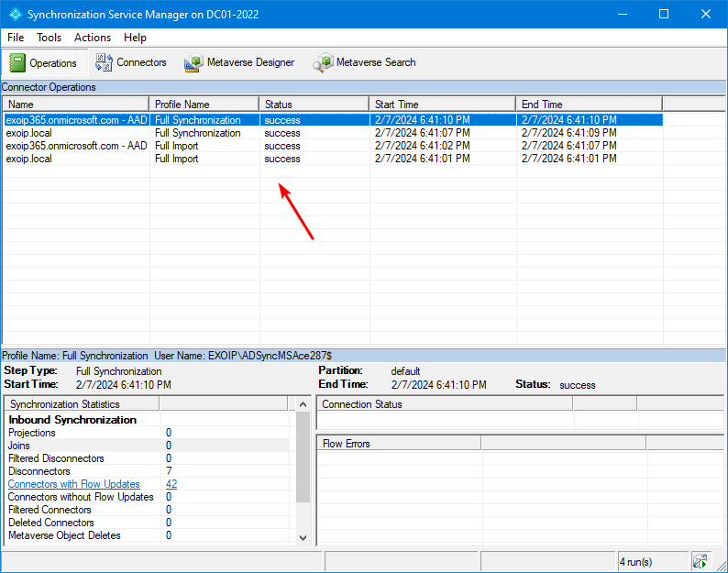Screen dimensions: 728x573
Task: Click the Synchronization Service Manager title bar icon
Action: 15,15
